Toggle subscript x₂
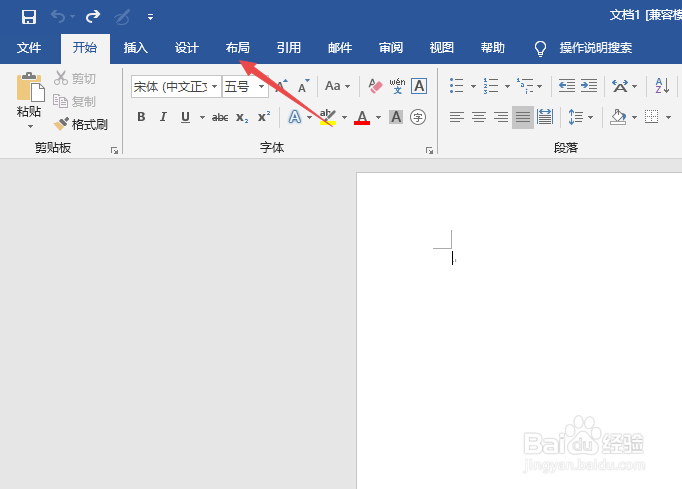This screenshot has width=682, height=489. click(x=242, y=117)
